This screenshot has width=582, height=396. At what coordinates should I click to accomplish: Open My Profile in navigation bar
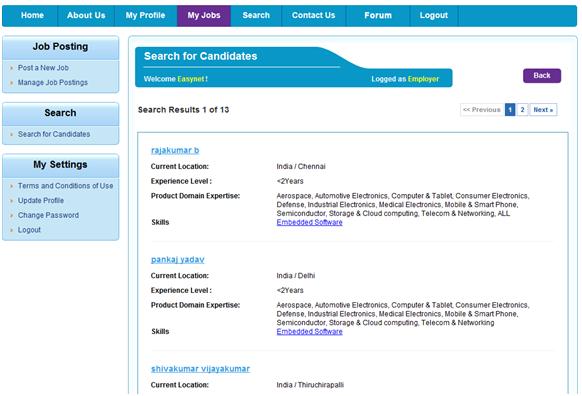point(145,16)
